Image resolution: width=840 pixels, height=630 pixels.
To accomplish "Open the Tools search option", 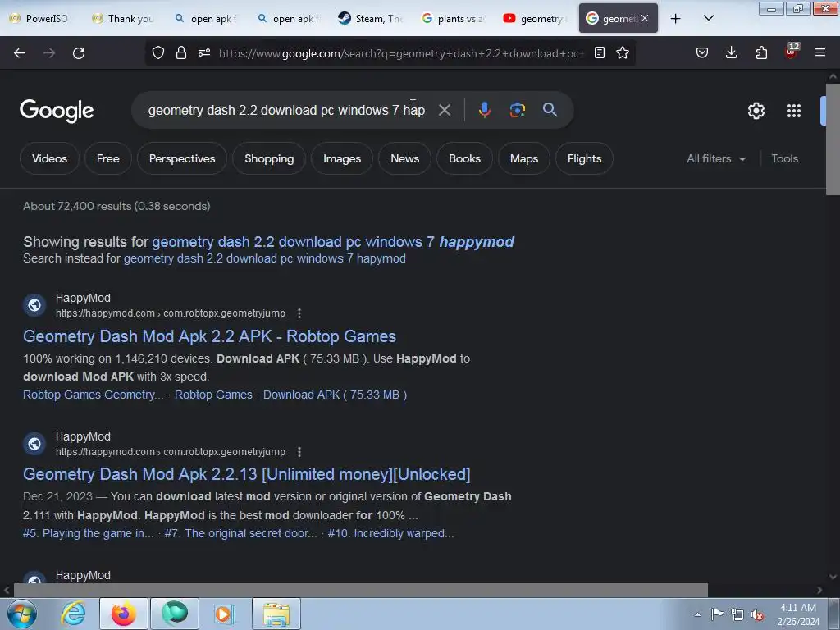I will tap(784, 158).
